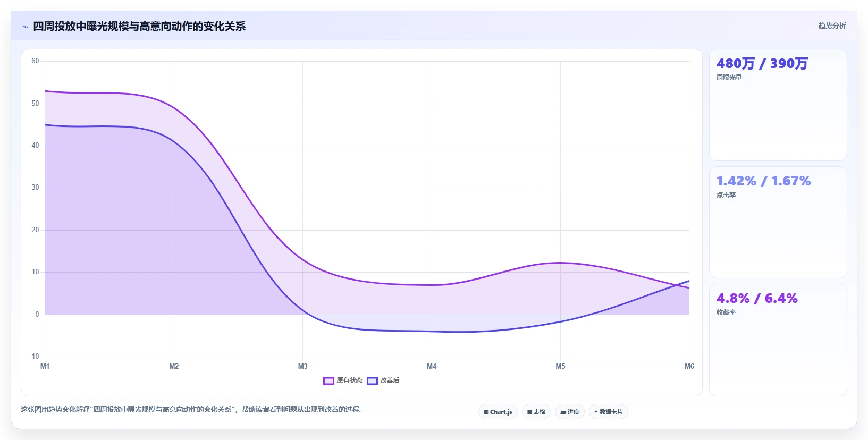The width and height of the screenshot is (868, 440).
Task: Click the blue line point at M4
Action: 432,332
